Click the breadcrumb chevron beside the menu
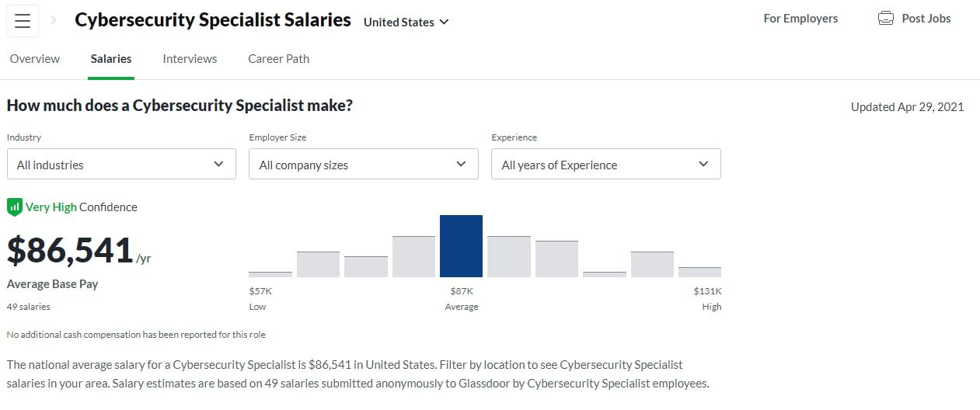The height and width of the screenshot is (410, 980). pyautogui.click(x=54, y=21)
